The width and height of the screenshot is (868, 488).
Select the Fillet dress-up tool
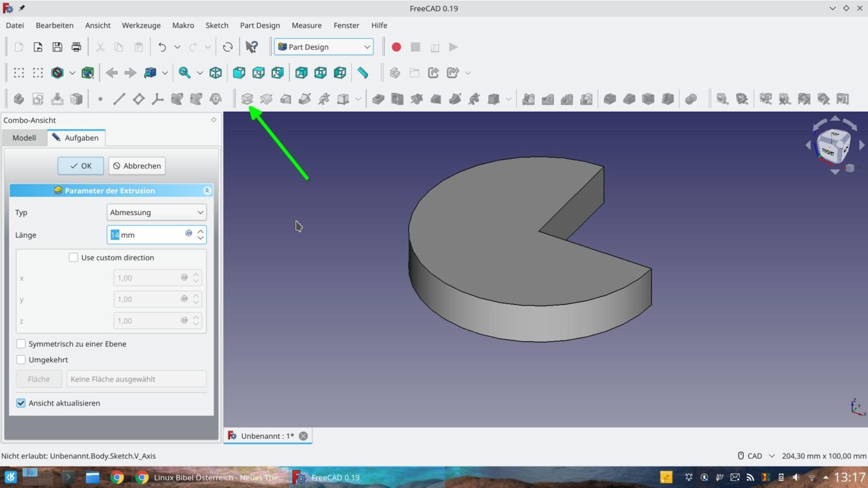click(610, 99)
